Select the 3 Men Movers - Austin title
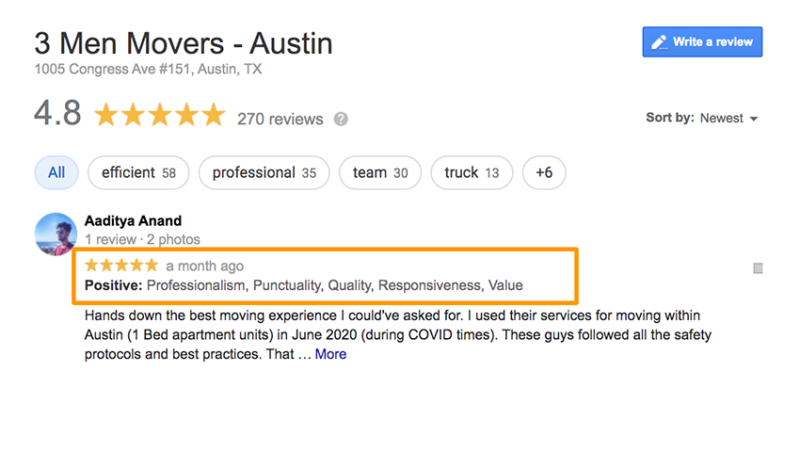 tap(184, 43)
